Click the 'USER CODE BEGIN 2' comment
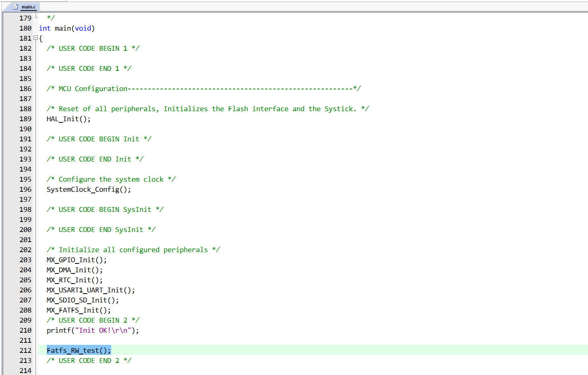 click(x=93, y=320)
